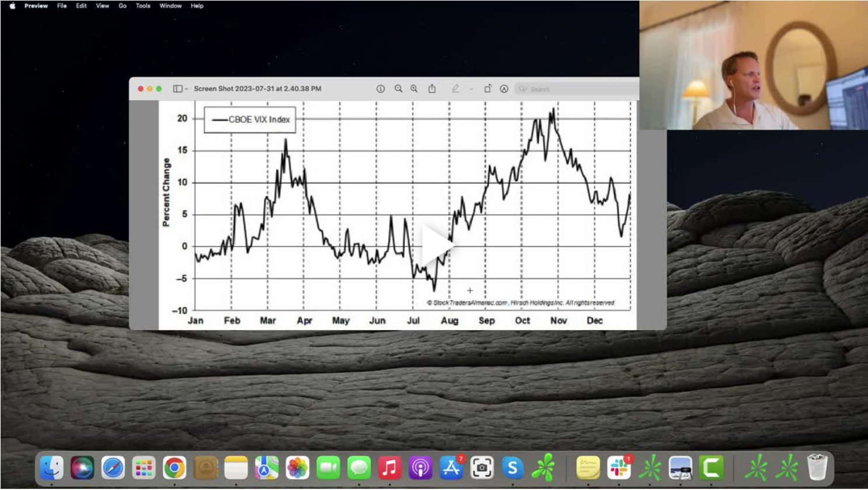Zoom out using the magnifier minus icon

pos(398,89)
